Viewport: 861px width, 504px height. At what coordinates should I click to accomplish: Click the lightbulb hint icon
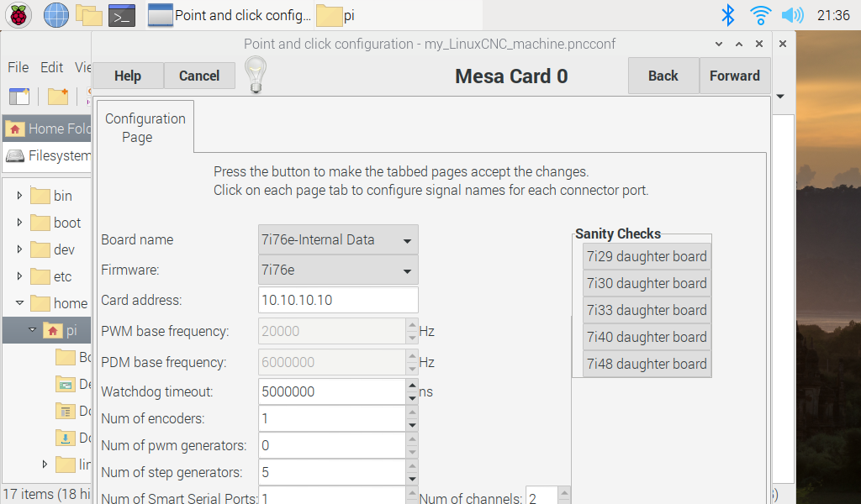pyautogui.click(x=256, y=75)
